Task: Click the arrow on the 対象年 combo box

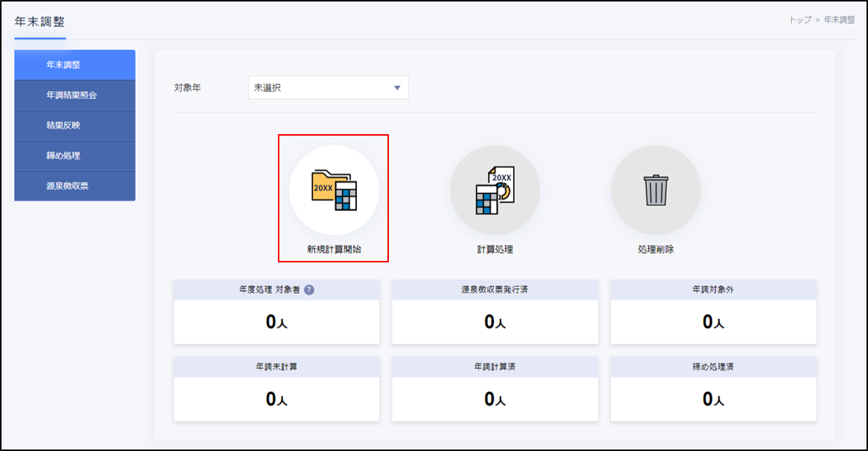Action: click(x=396, y=88)
